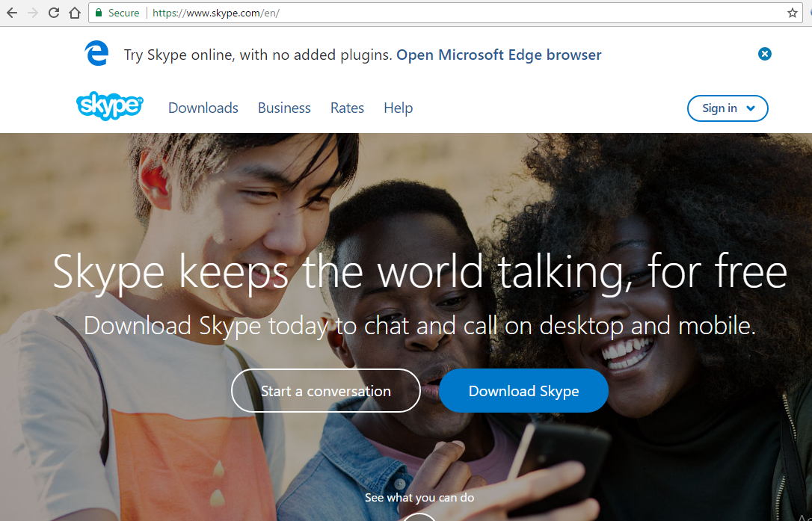
Task: Go back with the browser back arrow
Action: pyautogui.click(x=11, y=13)
